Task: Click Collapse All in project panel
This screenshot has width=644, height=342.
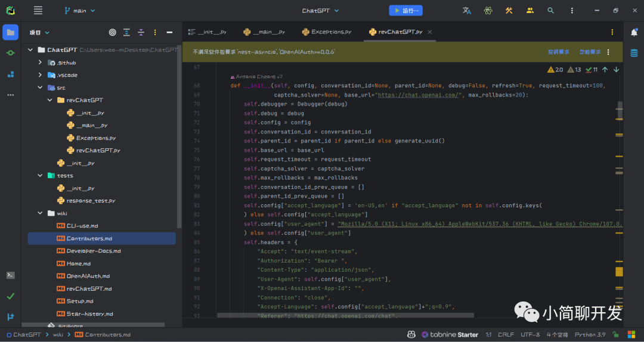Action: click(x=141, y=32)
